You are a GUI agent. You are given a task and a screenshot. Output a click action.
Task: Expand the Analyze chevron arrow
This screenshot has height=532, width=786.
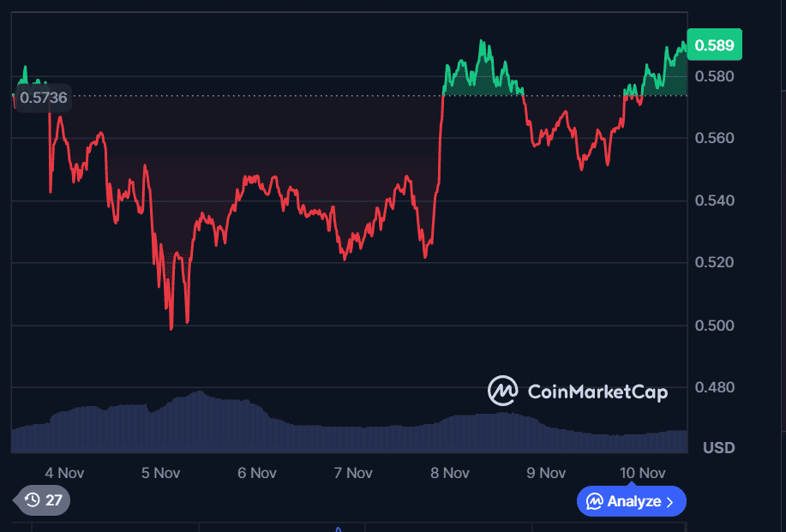[670, 502]
